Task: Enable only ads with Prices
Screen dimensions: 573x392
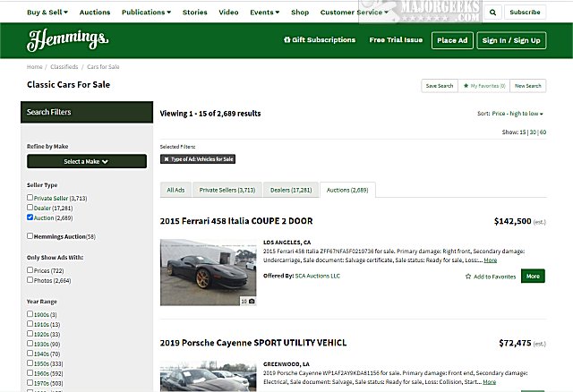Action: [30, 270]
